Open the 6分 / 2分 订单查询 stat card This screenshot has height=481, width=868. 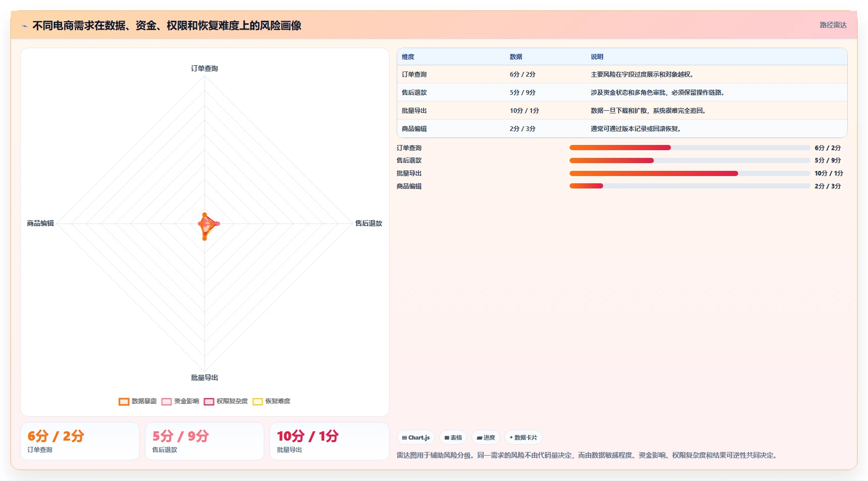click(80, 441)
